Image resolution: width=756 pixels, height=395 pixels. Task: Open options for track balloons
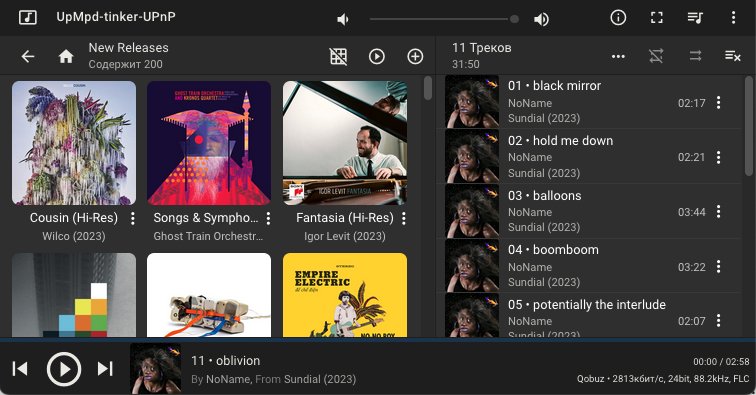(718, 212)
